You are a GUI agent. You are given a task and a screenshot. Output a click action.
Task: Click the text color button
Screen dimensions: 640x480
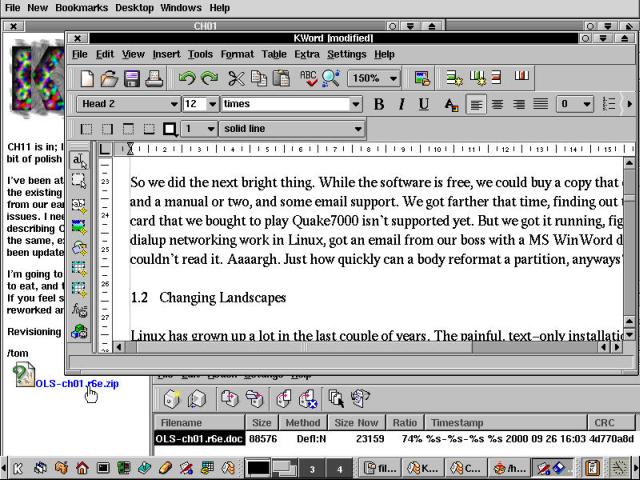(x=451, y=104)
